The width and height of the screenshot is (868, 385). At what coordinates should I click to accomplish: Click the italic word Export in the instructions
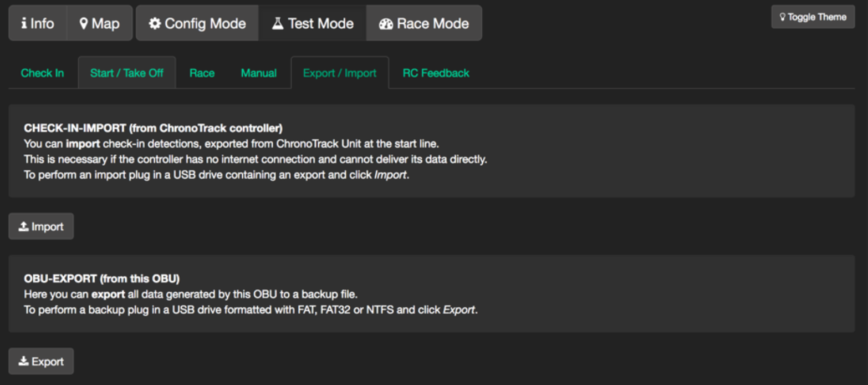coord(459,310)
